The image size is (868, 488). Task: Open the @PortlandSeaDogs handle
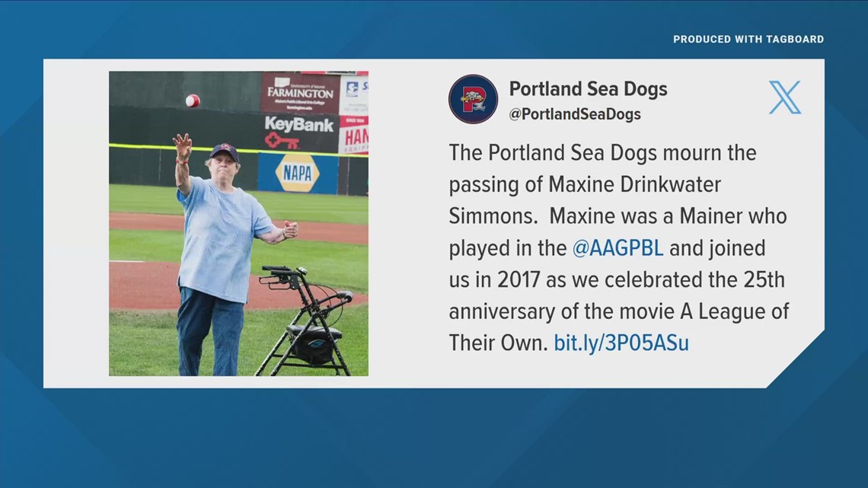[575, 114]
